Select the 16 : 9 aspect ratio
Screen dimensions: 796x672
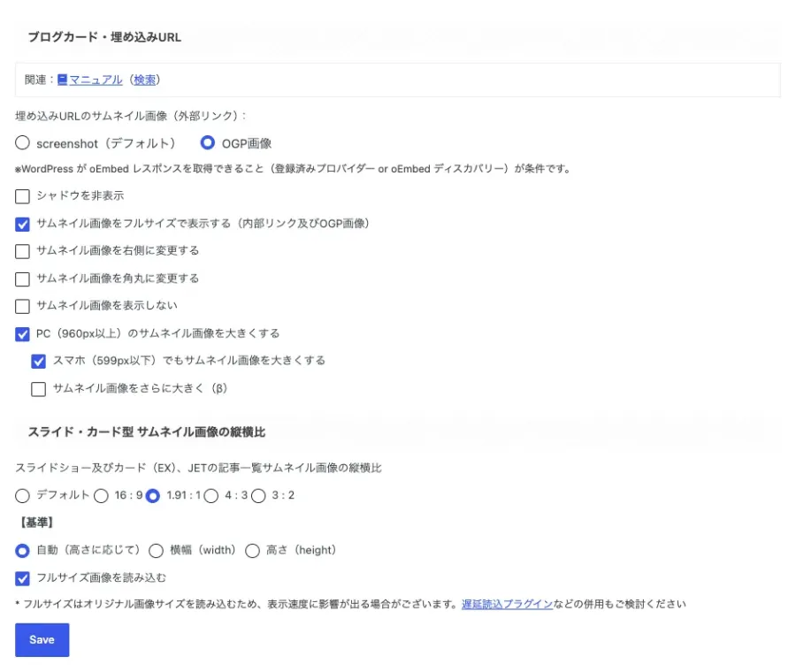(101, 496)
